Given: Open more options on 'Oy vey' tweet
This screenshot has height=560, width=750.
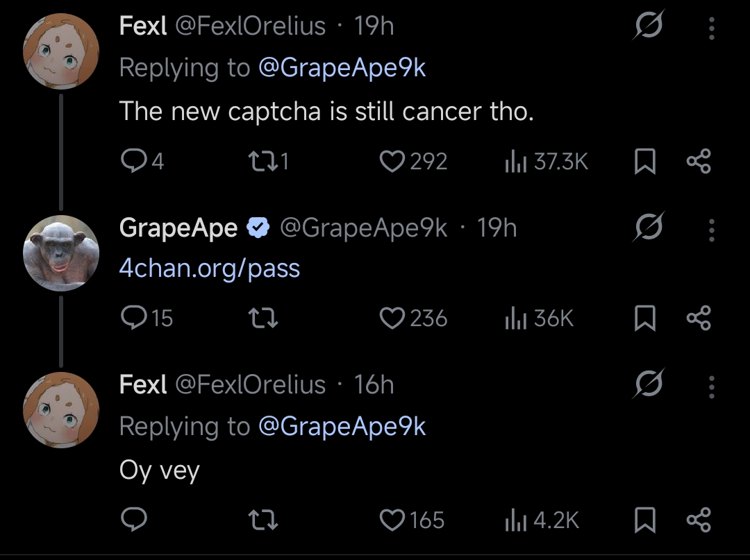Looking at the screenshot, I should point(711,387).
